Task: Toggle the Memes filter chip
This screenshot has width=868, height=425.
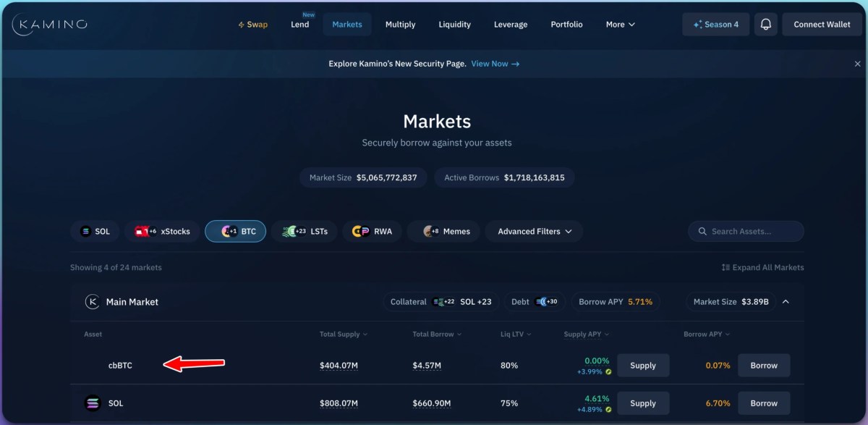Action: (x=443, y=232)
